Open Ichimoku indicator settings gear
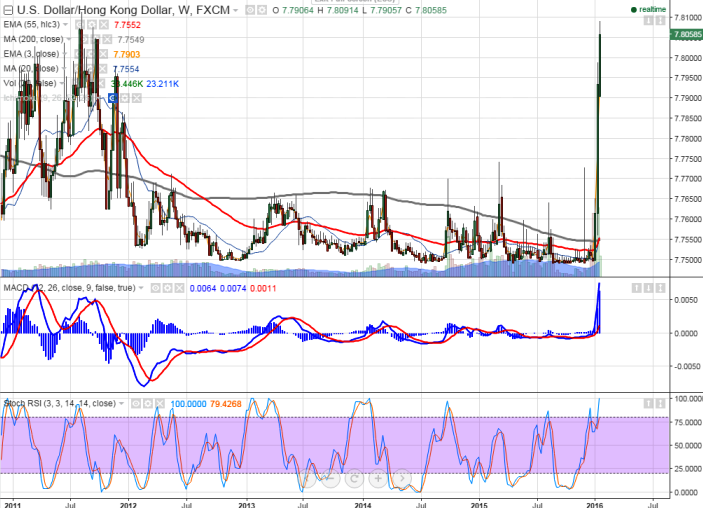703x508 pixels. point(125,98)
